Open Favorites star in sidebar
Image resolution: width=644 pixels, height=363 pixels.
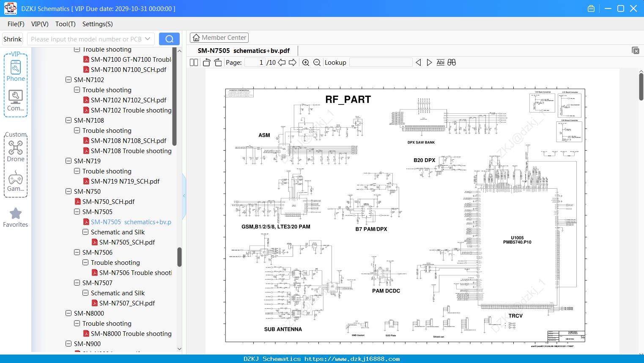16,218
